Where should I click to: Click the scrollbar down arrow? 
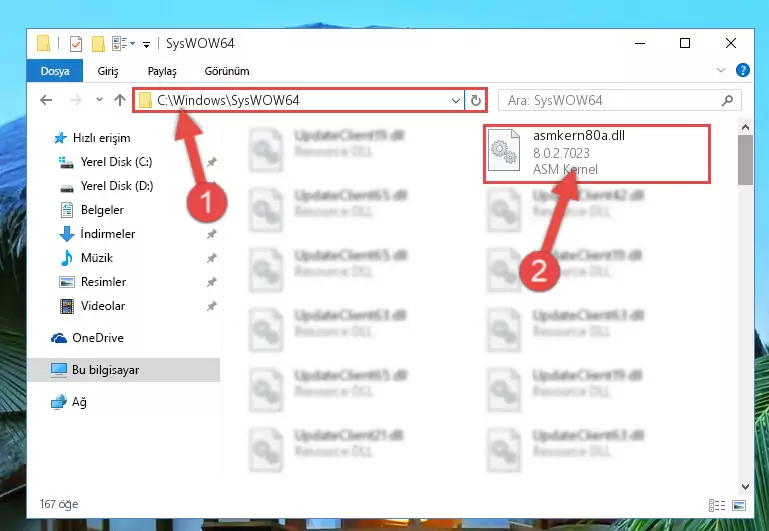point(745,487)
